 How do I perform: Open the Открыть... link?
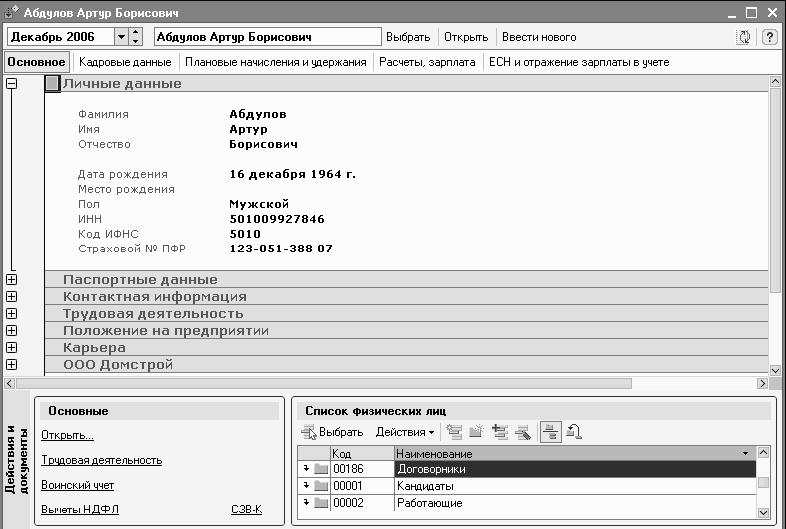click(67, 435)
